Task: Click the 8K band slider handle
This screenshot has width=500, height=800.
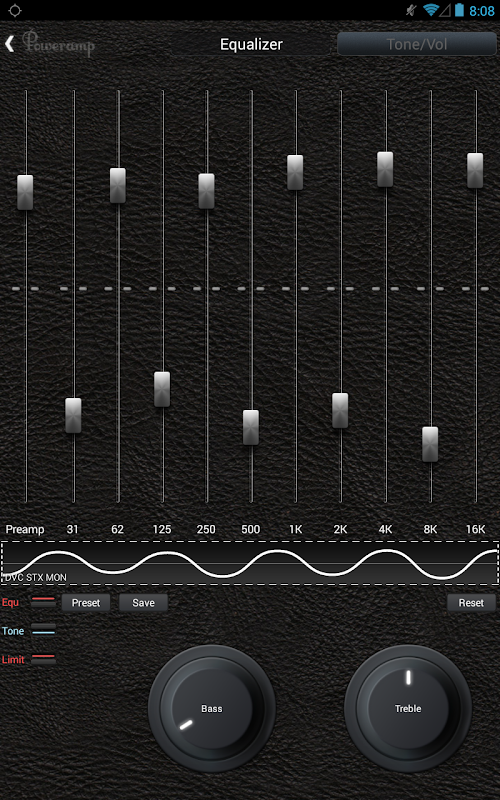Action: 430,444
